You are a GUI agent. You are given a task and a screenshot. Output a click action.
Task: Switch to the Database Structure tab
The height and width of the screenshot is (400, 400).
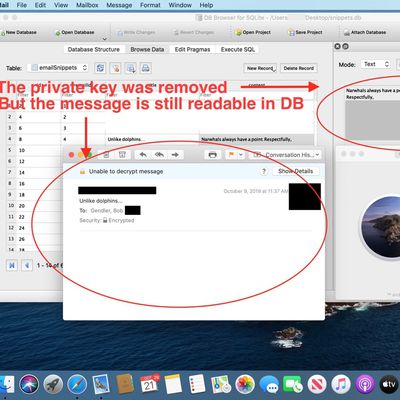coord(94,49)
